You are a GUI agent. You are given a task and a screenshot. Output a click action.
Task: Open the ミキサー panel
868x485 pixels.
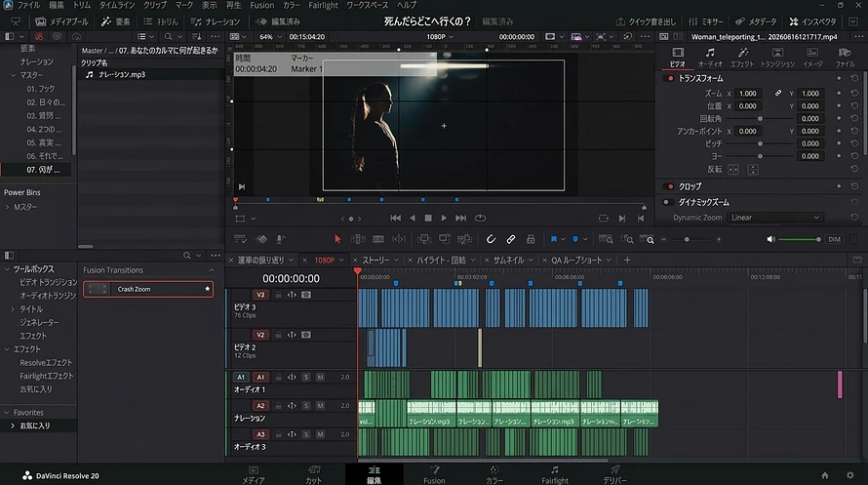[706, 21]
